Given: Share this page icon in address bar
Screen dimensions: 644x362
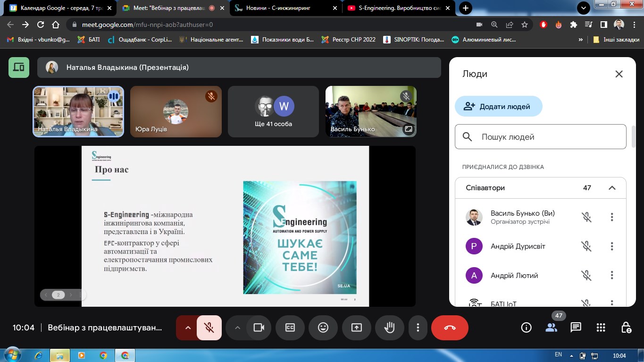Looking at the screenshot, I should click(510, 25).
